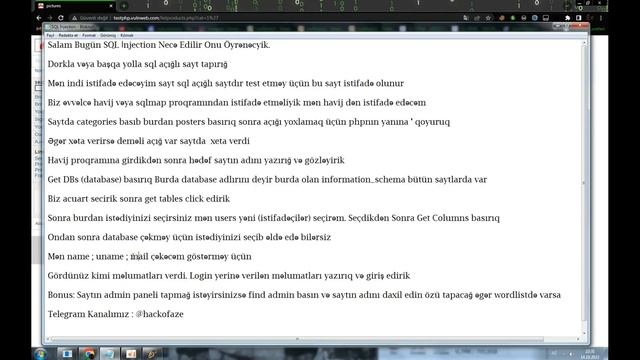Open Chrome from the taskbar
This screenshot has width=640, height=360.
pyautogui.click(x=89, y=354)
